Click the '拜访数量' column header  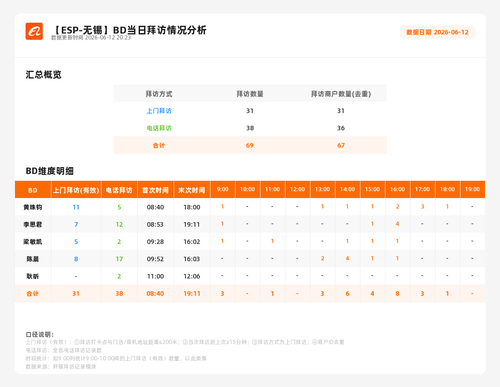(x=250, y=94)
